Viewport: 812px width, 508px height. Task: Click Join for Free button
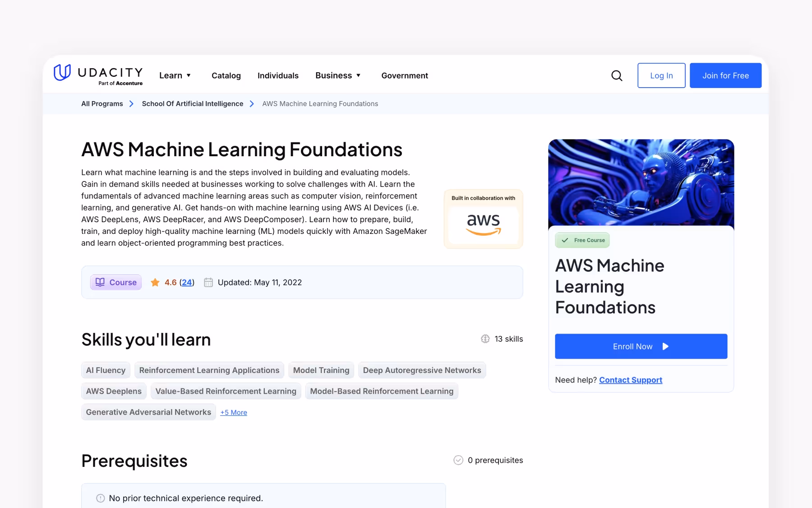click(725, 75)
